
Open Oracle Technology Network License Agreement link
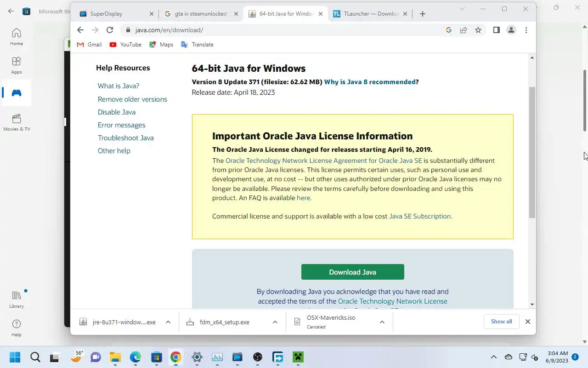pos(323,161)
